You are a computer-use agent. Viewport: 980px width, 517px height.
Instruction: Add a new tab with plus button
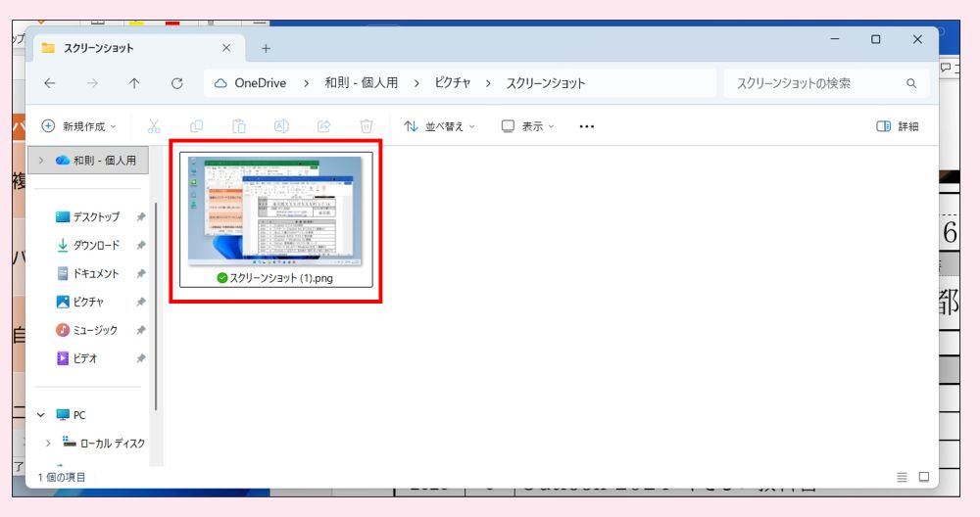click(266, 48)
